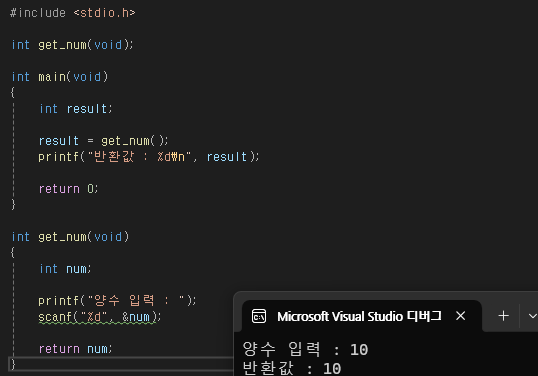Click the 'int result;' declaration
Screen dimensions: 538x376
pyautogui.click(x=75, y=109)
